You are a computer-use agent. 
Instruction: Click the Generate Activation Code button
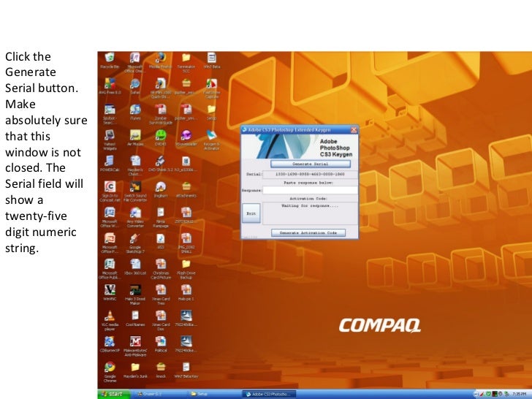coord(308,232)
